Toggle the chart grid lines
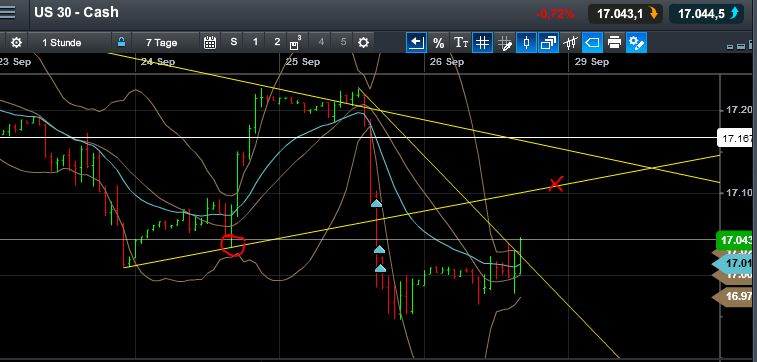 482,43
